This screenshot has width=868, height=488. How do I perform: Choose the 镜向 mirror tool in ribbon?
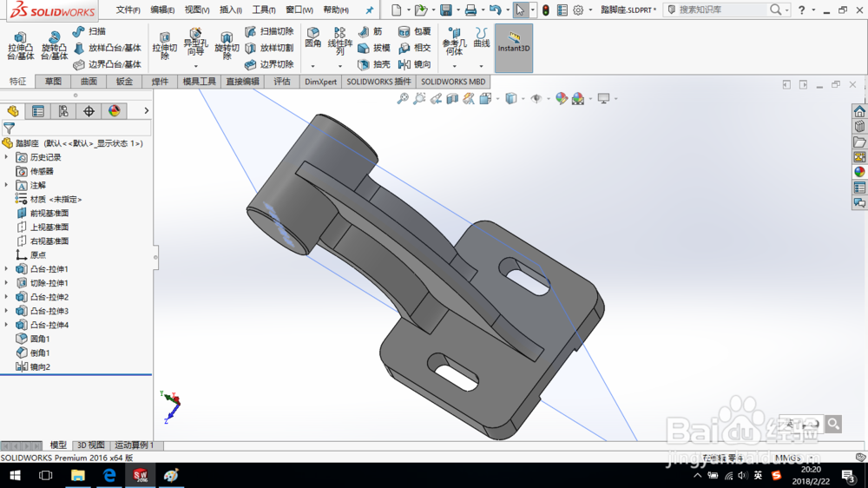click(415, 65)
